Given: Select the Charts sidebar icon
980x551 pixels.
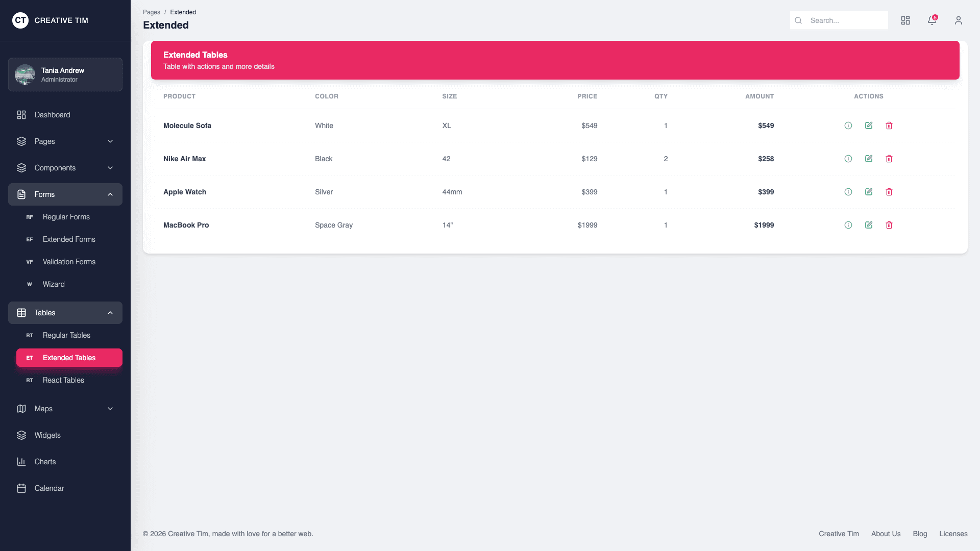Looking at the screenshot, I should (x=21, y=461).
